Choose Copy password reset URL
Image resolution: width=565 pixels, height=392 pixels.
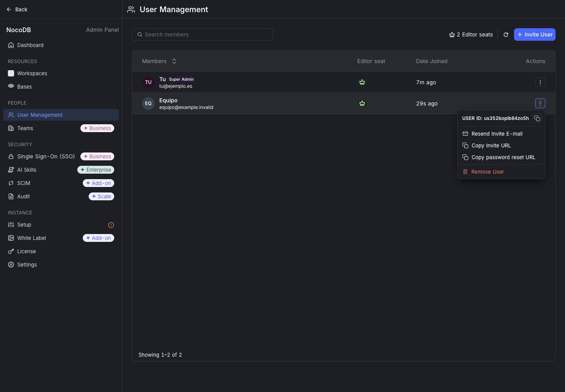501,157
